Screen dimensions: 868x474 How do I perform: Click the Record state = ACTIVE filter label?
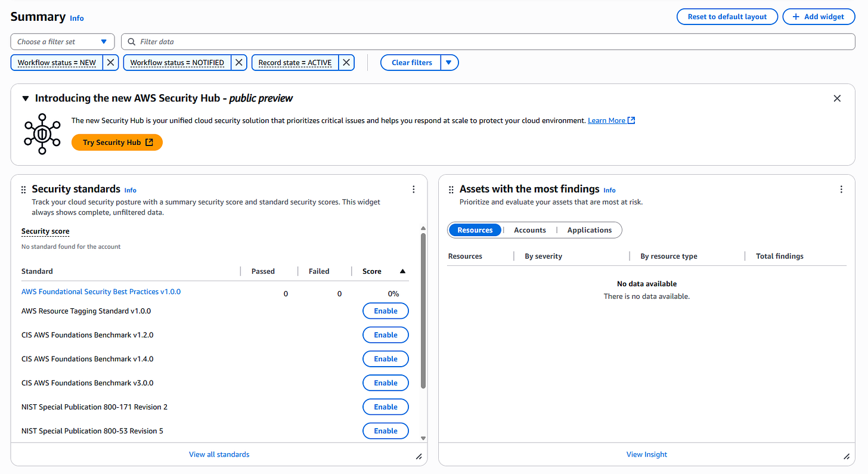295,63
